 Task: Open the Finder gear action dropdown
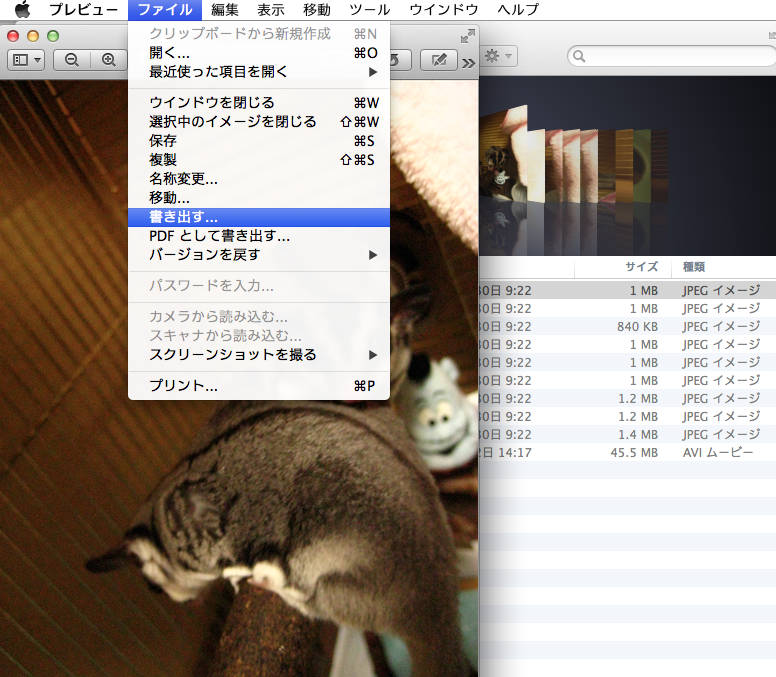point(498,56)
